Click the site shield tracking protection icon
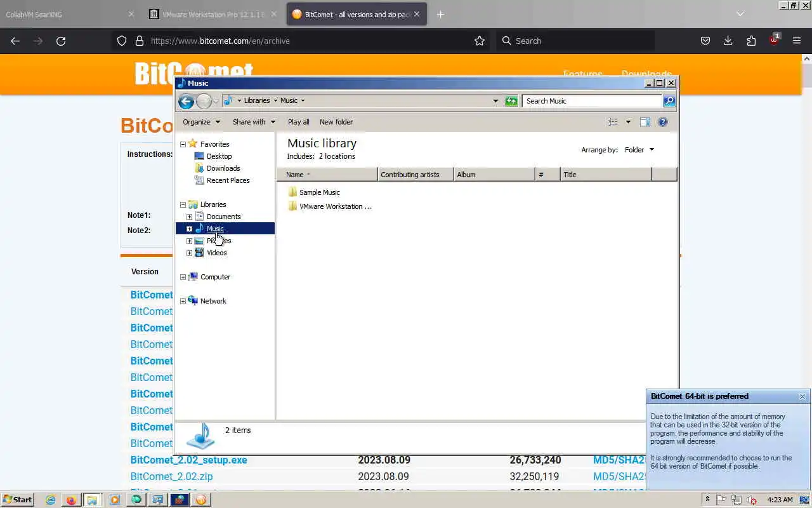This screenshot has height=508, width=812. pyautogui.click(x=122, y=41)
